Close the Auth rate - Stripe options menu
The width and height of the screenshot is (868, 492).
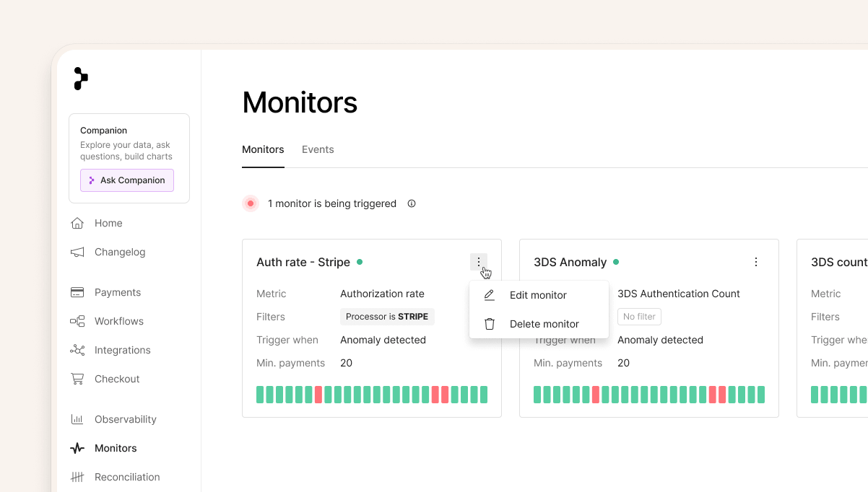[479, 262]
